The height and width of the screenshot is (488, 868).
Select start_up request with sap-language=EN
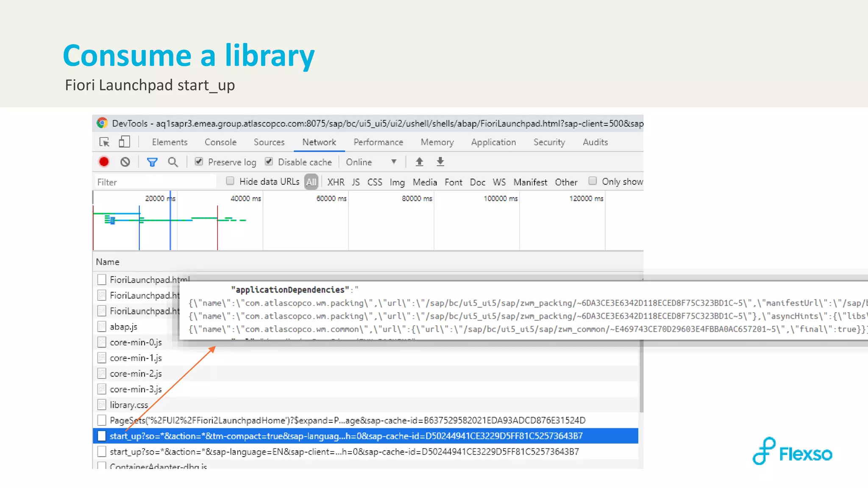coord(365,452)
